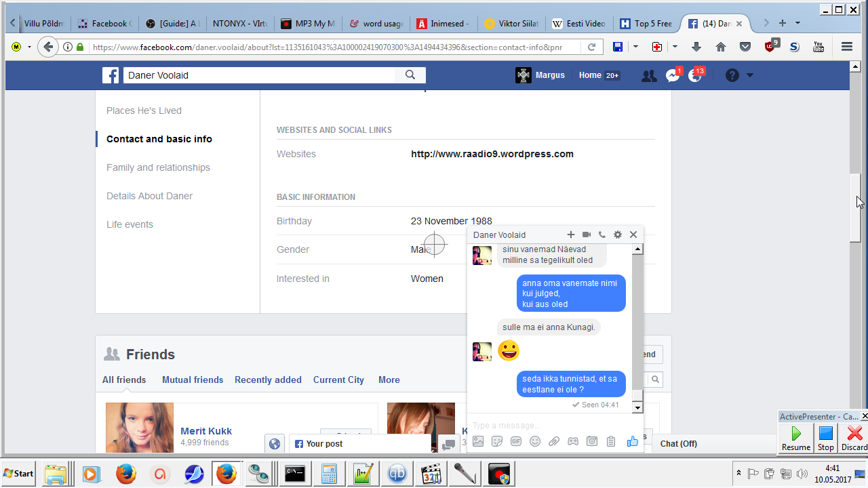Select the All friends tab
The height and width of the screenshot is (488, 868).
coord(124,380)
